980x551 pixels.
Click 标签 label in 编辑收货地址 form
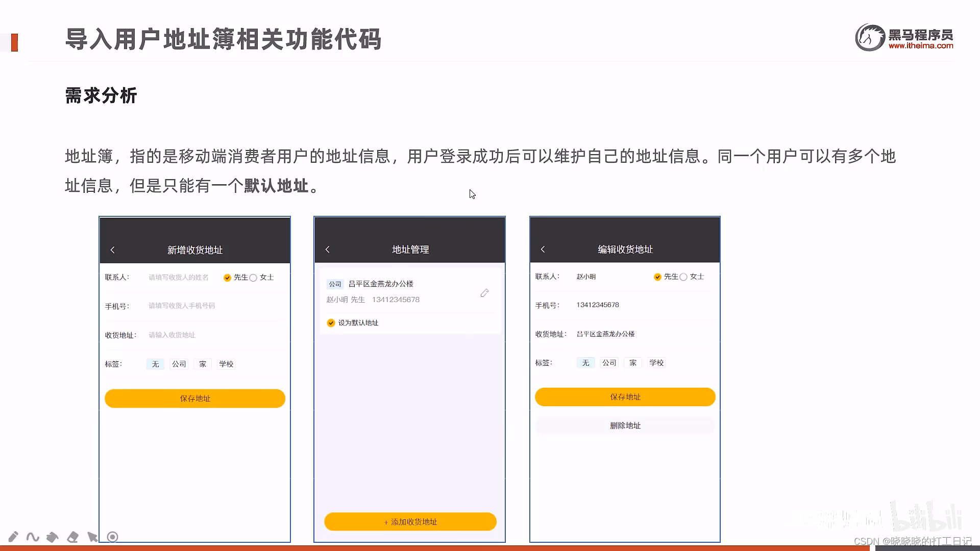tap(544, 363)
